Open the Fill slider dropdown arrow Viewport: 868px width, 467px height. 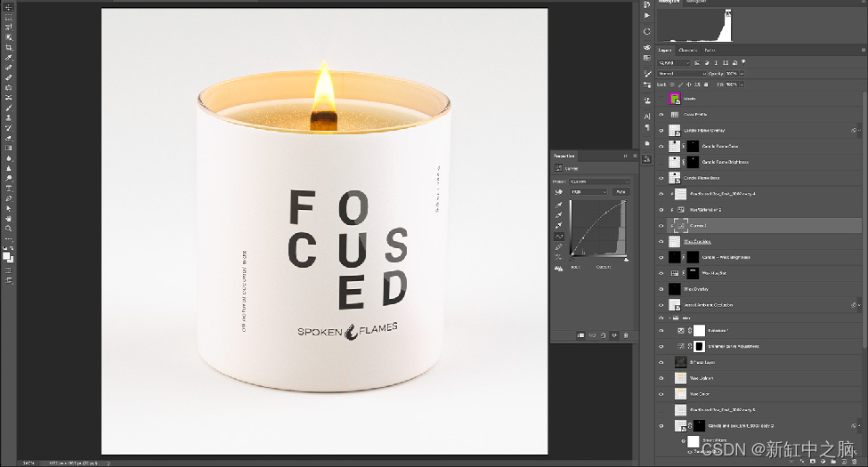click(x=742, y=85)
